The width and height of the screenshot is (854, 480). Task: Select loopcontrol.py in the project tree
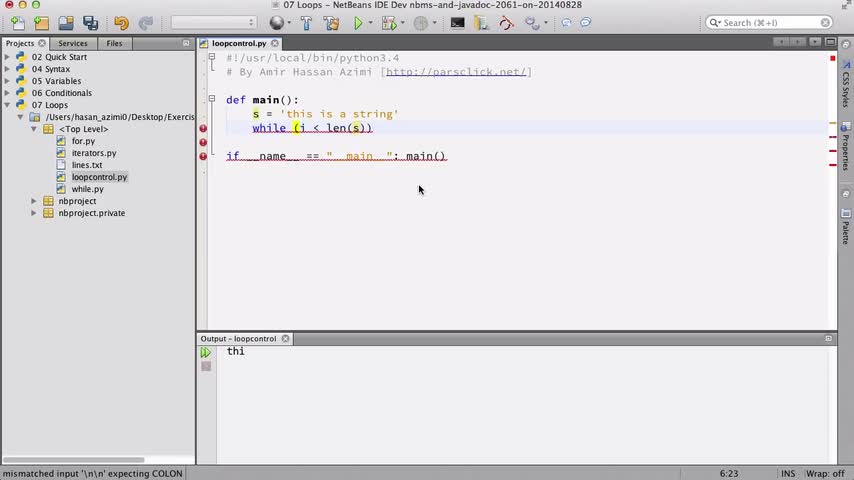tap(99, 177)
